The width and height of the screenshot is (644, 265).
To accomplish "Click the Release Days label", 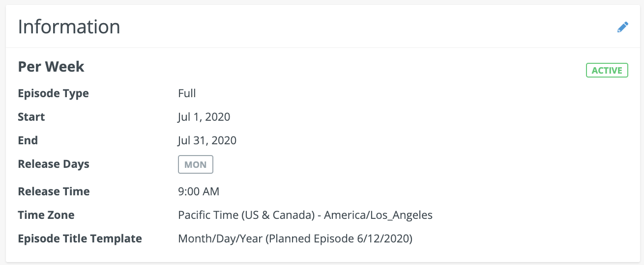I will [x=54, y=164].
